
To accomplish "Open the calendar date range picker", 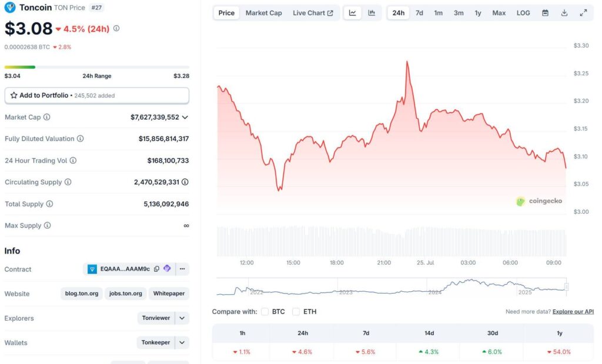I will point(545,13).
